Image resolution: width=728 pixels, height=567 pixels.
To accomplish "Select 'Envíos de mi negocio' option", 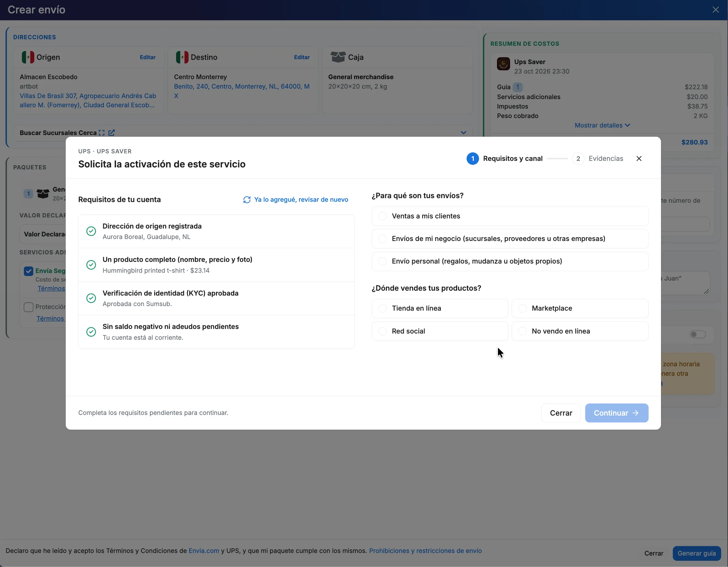I will tap(510, 239).
